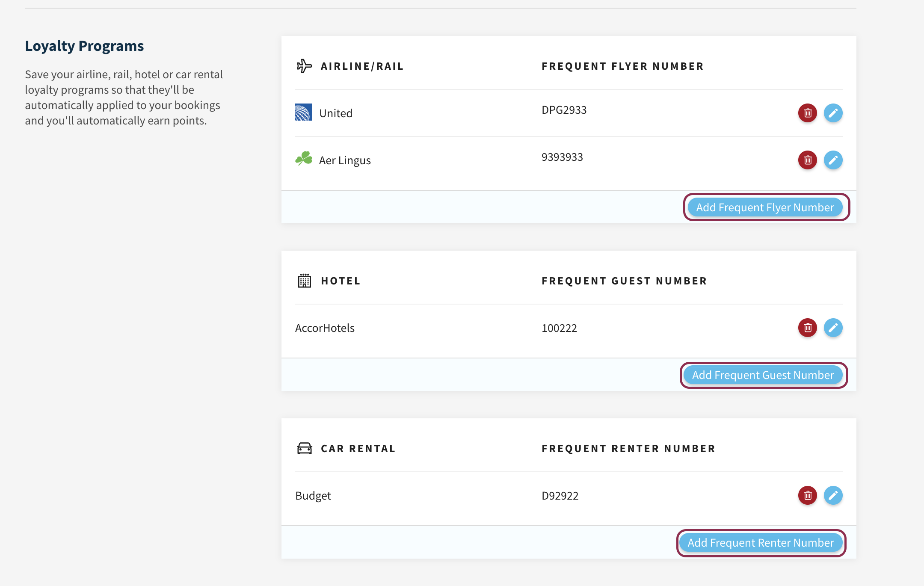Click Add Frequent Guest Number button

click(763, 375)
